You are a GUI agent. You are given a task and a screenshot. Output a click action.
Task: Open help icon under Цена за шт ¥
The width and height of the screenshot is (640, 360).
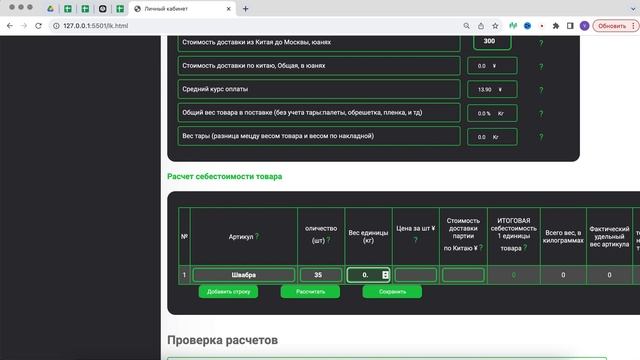pos(415,240)
